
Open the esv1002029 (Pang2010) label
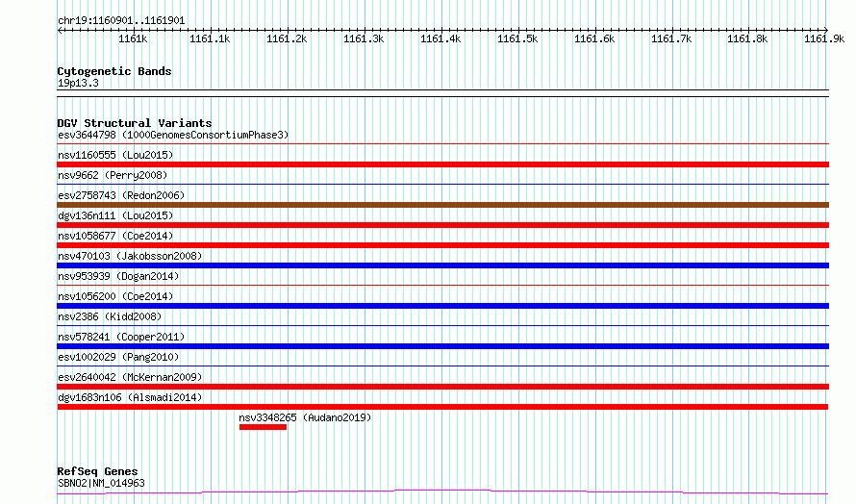tap(118, 357)
